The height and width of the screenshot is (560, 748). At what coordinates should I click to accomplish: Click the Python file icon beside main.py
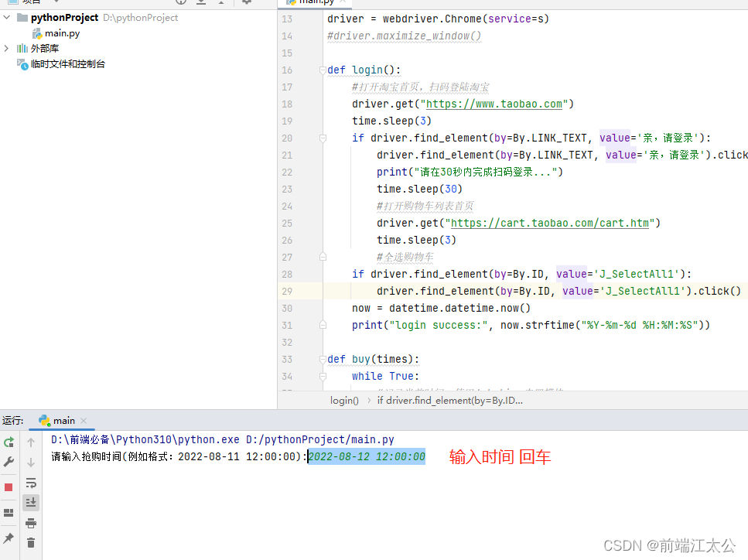[x=36, y=33]
